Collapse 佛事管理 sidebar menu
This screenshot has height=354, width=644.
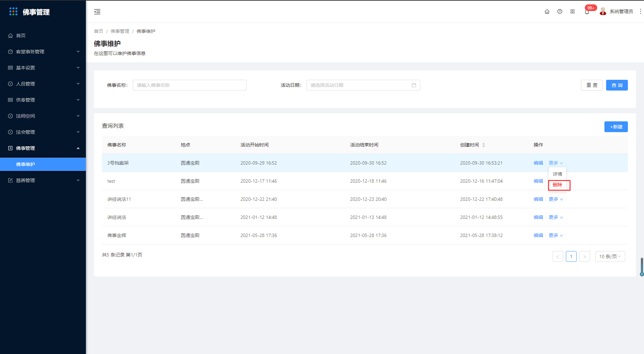point(43,148)
